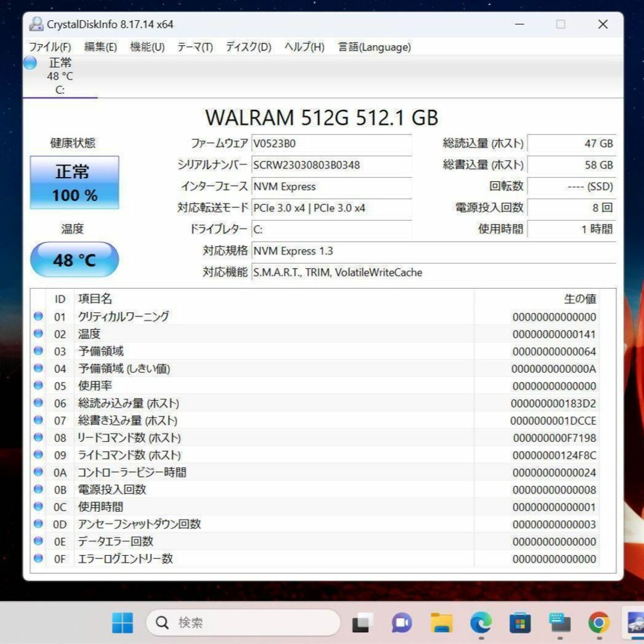This screenshot has height=644, width=644.
Task: Open Task View on the taskbar
Action: [x=363, y=623]
